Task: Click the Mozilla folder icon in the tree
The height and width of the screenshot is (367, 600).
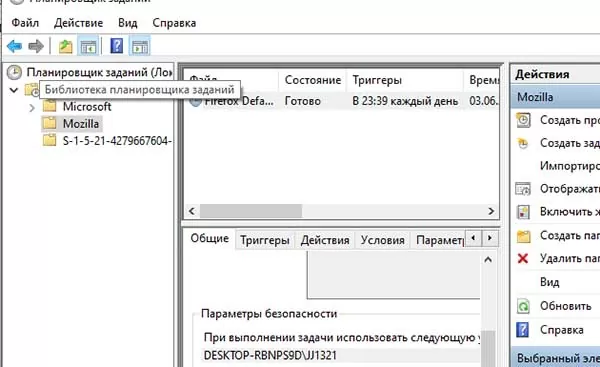Action: click(49, 123)
